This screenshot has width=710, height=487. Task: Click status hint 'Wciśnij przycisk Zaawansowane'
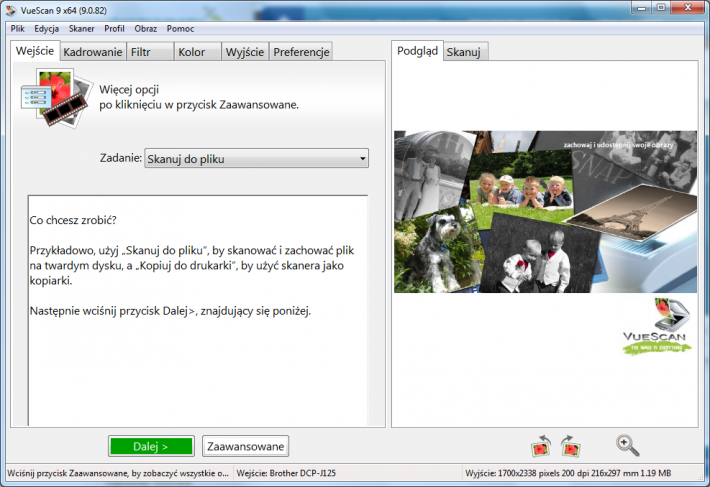[118, 473]
